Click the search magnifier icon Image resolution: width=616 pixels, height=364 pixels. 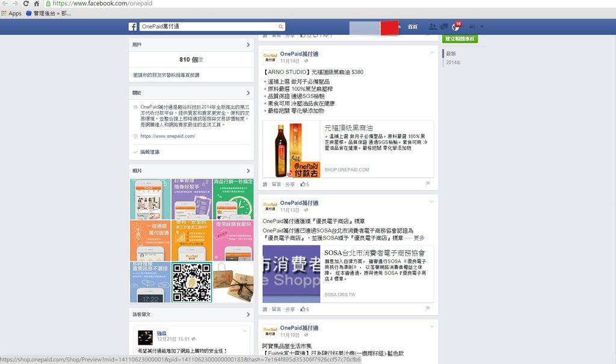(281, 26)
